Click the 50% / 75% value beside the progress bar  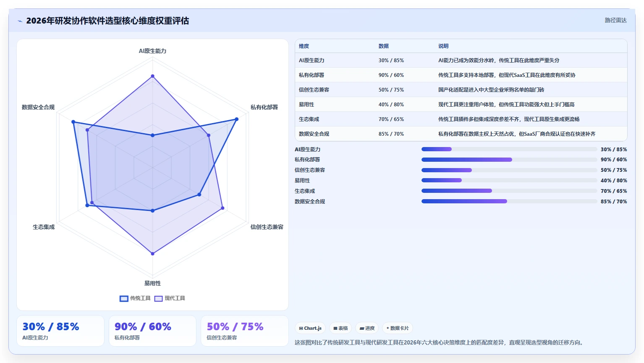[x=614, y=170]
